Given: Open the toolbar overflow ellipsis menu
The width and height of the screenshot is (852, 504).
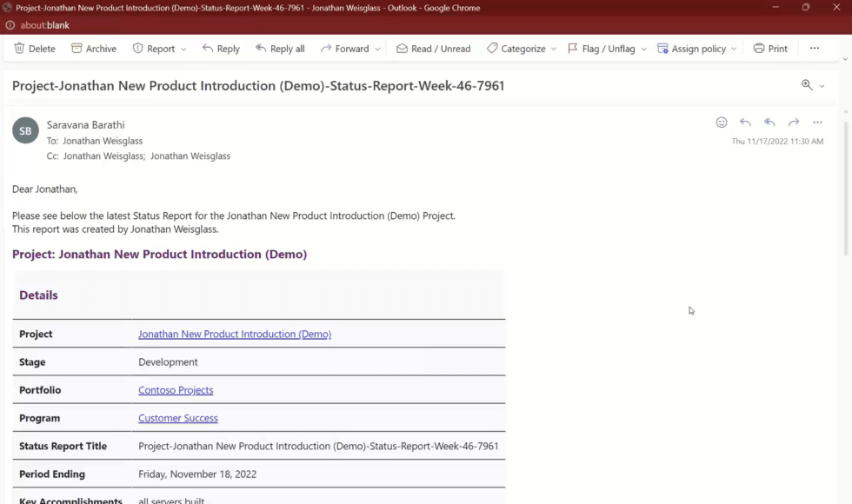Looking at the screenshot, I should (x=814, y=49).
